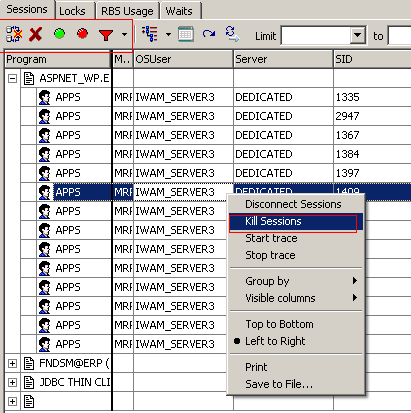Choose Save to File from context menu
This screenshot has width=411, height=413.
click(296, 384)
